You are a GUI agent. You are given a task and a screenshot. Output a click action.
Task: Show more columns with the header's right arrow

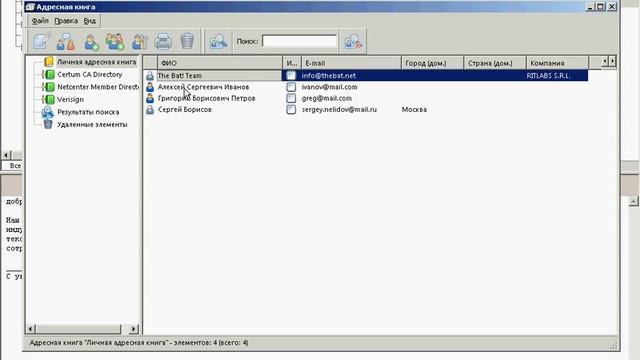(612, 61)
